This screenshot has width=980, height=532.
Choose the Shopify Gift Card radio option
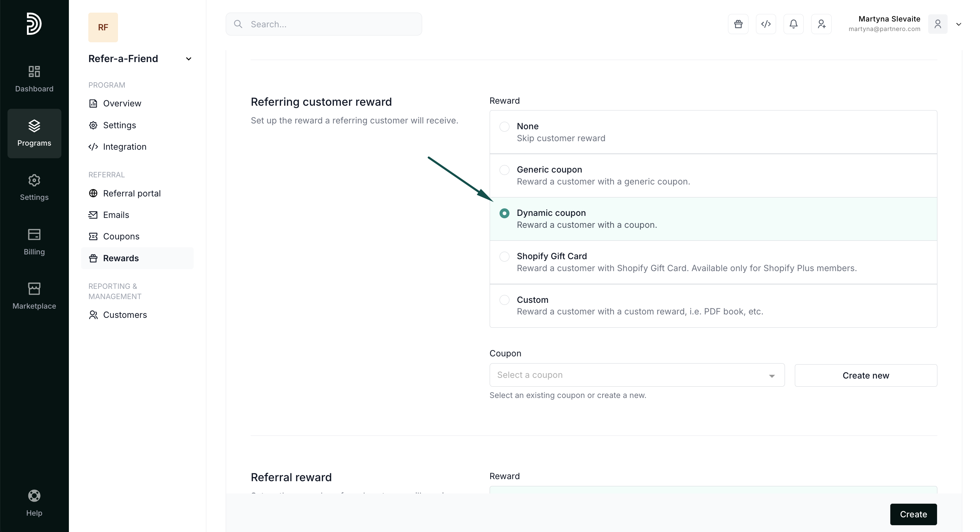pos(504,256)
